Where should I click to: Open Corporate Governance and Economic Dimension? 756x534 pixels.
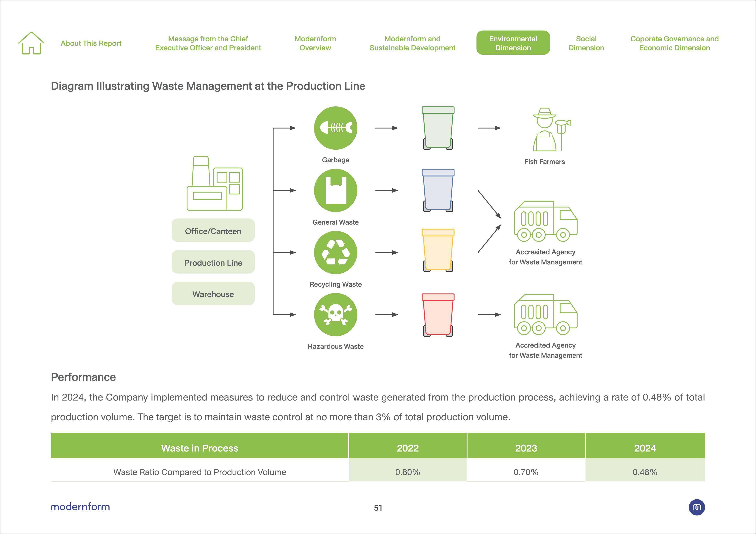pos(674,43)
